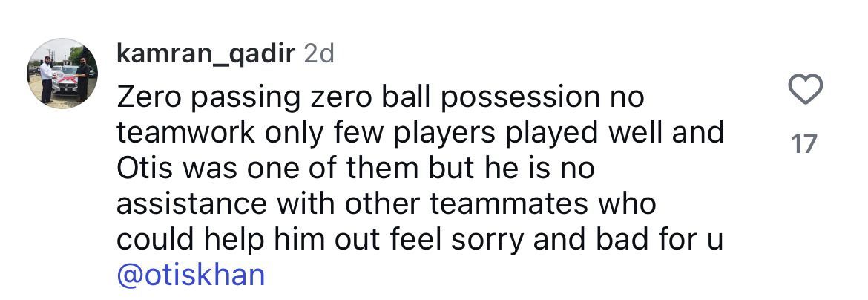The image size is (868, 300).
Task: Click the kamran_qadir username
Action: tap(206, 53)
